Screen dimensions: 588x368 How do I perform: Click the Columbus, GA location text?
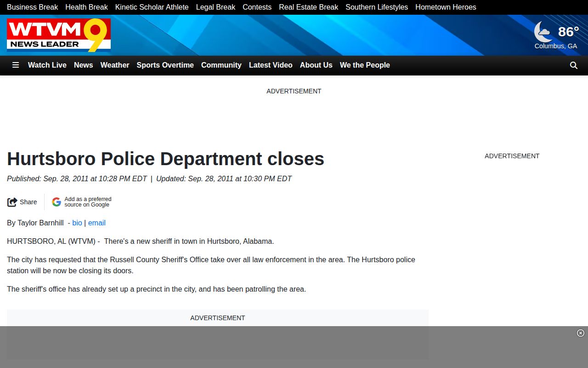pos(556,46)
